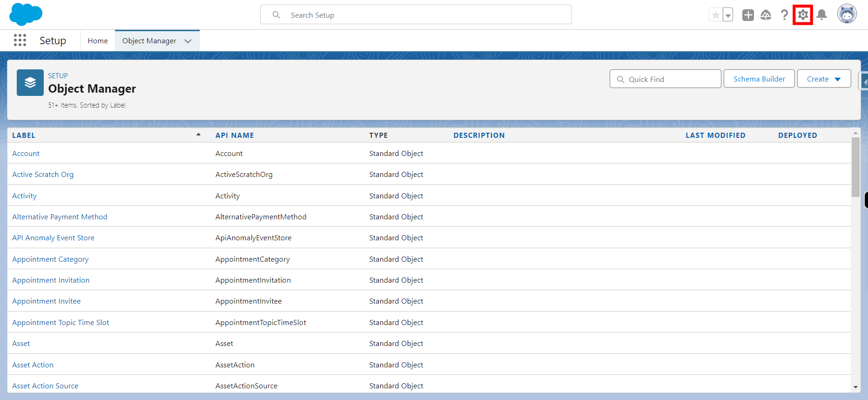Viewport: 868px width, 400px height.
Task: Open the Appointment Category object
Action: (50, 259)
